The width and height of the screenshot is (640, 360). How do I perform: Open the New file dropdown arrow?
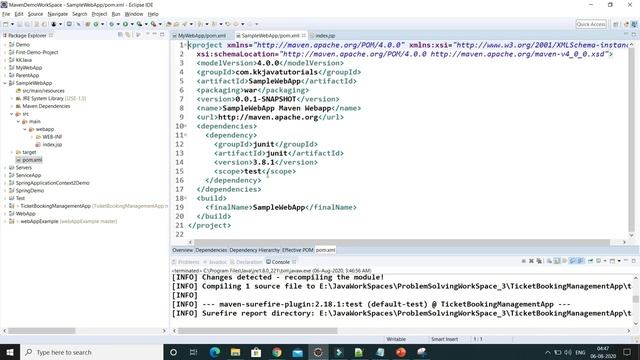tap(12, 24)
